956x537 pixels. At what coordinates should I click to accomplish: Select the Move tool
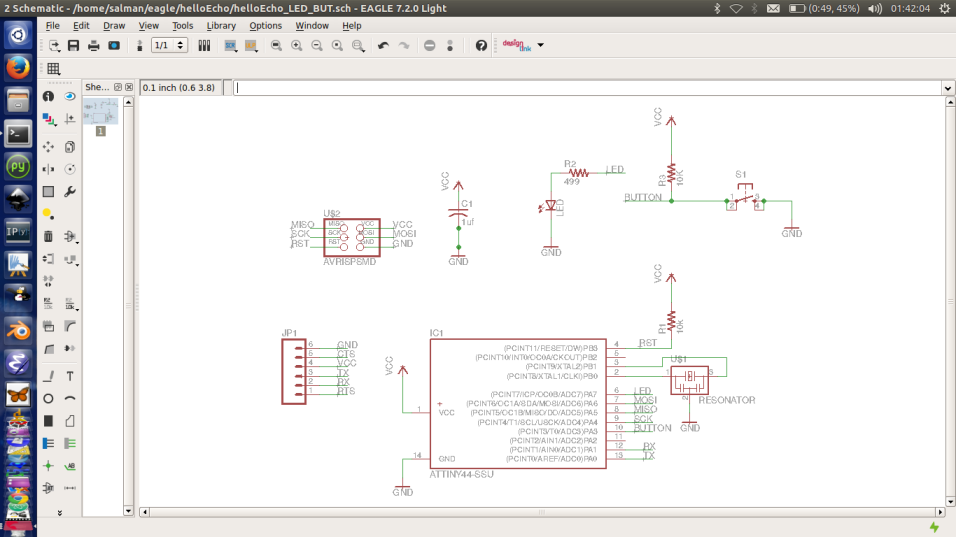pos(48,146)
